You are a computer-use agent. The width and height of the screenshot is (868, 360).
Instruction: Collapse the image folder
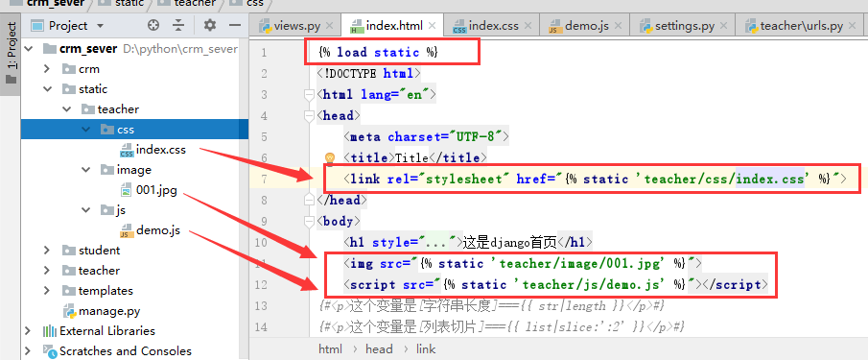click(86, 170)
